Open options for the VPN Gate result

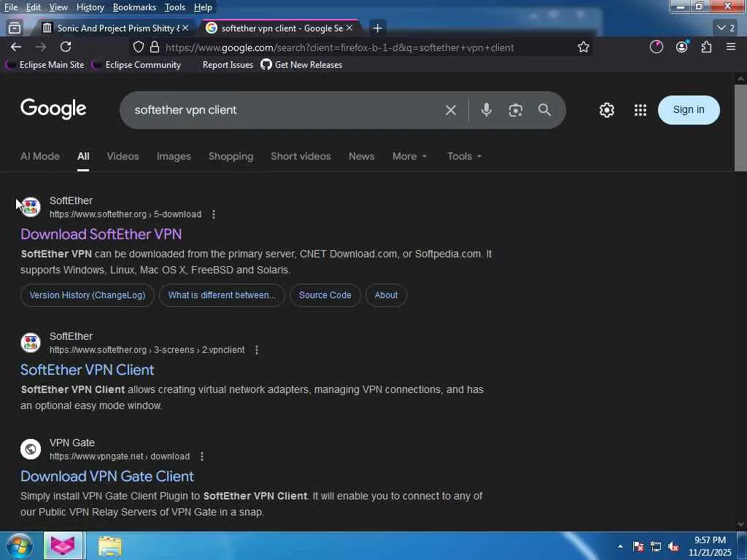pos(202,456)
